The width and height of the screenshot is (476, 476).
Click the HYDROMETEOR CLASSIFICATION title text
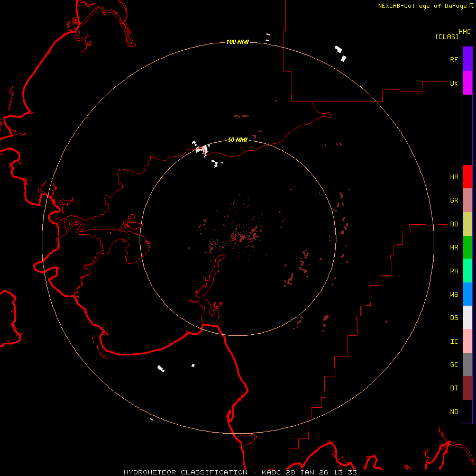[186, 472]
